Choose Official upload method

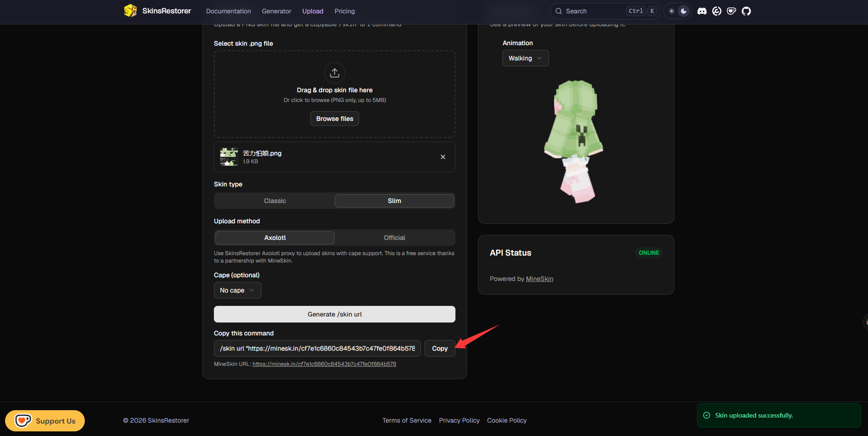[x=394, y=238]
